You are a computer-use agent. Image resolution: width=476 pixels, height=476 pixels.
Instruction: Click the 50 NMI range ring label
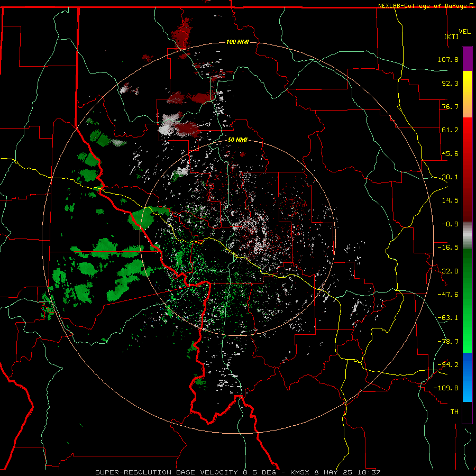(x=237, y=140)
